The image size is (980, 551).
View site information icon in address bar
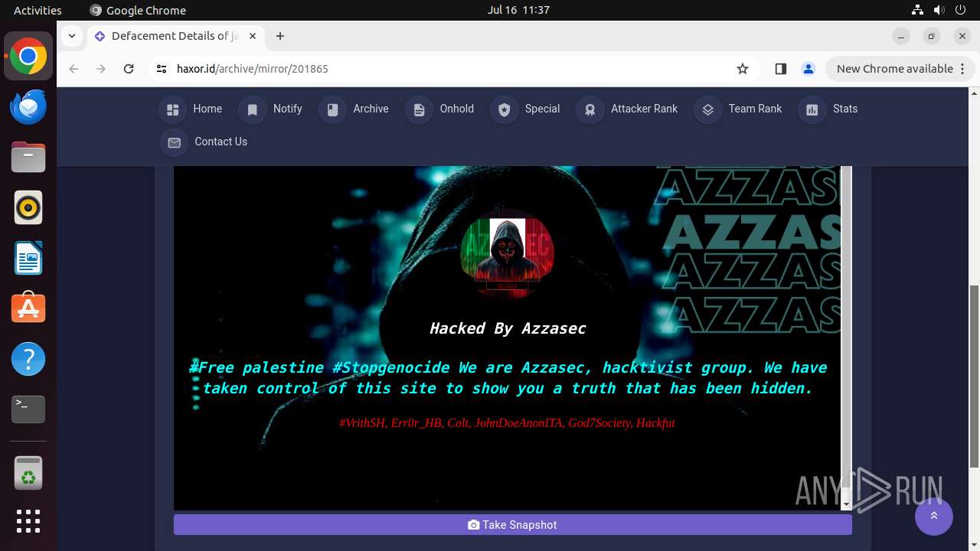pyautogui.click(x=161, y=69)
